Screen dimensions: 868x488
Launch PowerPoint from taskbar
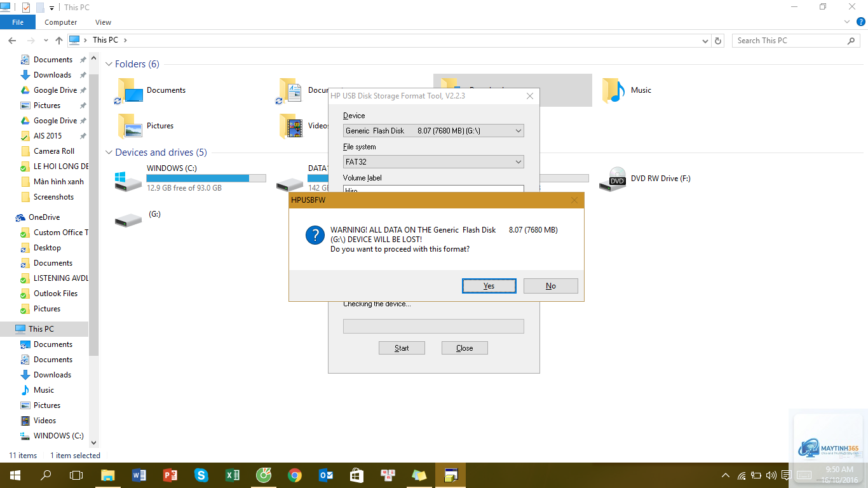[170, 475]
